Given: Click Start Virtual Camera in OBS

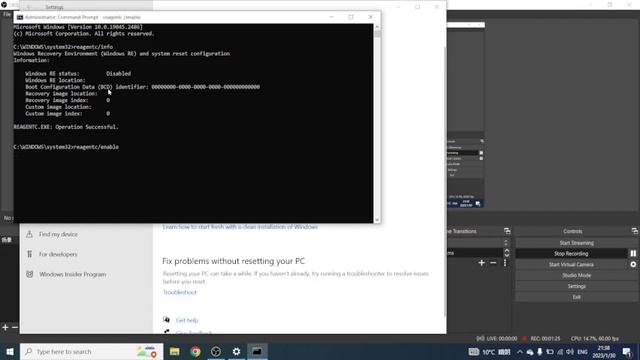Looking at the screenshot, I should [x=571, y=264].
